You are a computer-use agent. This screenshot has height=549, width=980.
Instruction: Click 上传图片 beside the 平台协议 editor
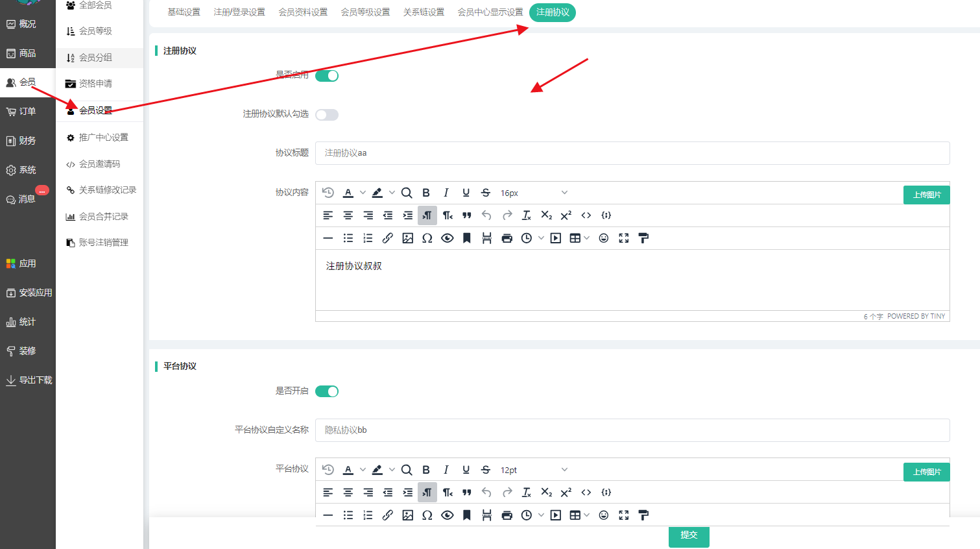tap(927, 472)
